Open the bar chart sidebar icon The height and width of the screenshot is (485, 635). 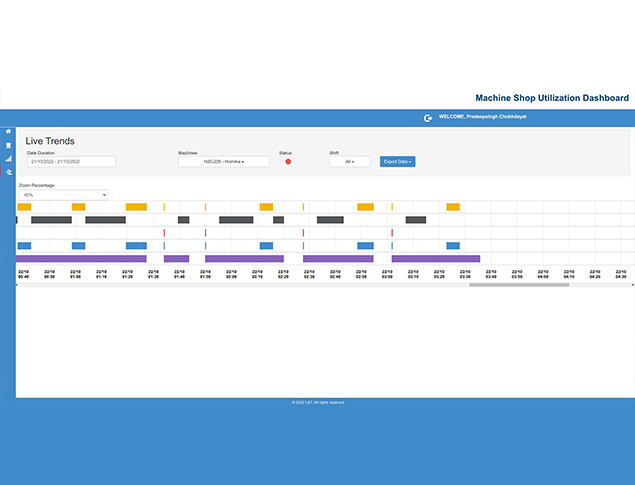[x=8, y=158]
